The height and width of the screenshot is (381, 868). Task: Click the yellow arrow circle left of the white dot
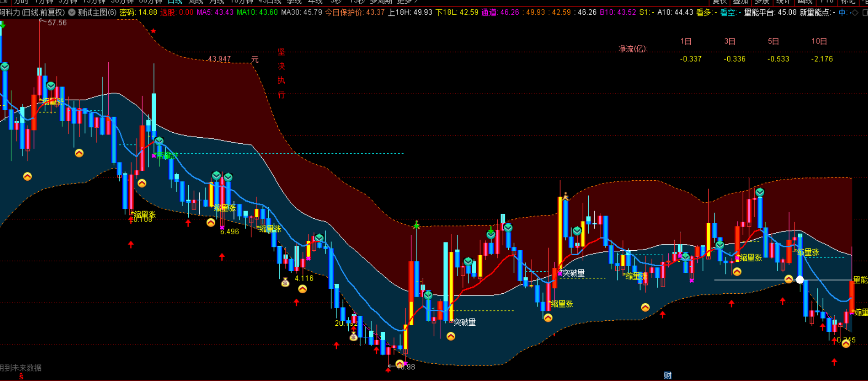click(788, 279)
